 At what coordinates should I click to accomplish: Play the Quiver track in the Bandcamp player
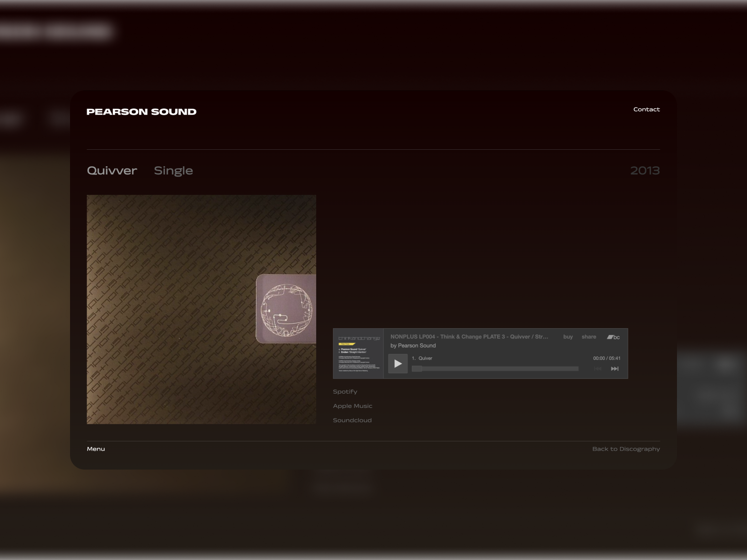398,364
